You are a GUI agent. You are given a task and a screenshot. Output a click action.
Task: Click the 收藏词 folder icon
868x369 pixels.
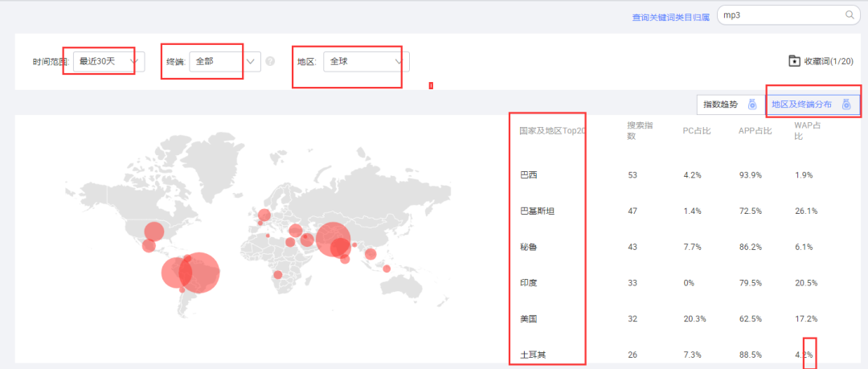794,61
